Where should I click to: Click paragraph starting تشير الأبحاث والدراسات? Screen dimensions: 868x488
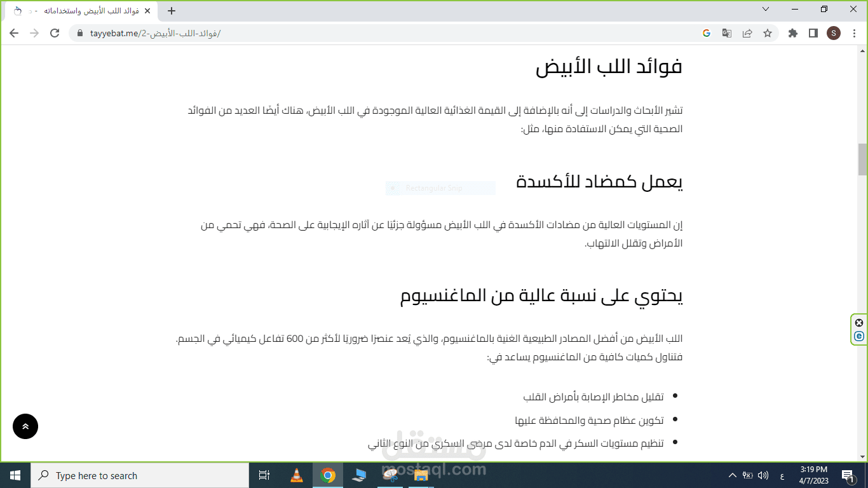(x=435, y=119)
